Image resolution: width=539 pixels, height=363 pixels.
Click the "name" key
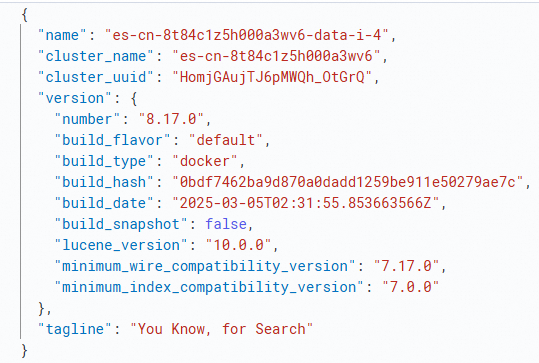click(62, 35)
